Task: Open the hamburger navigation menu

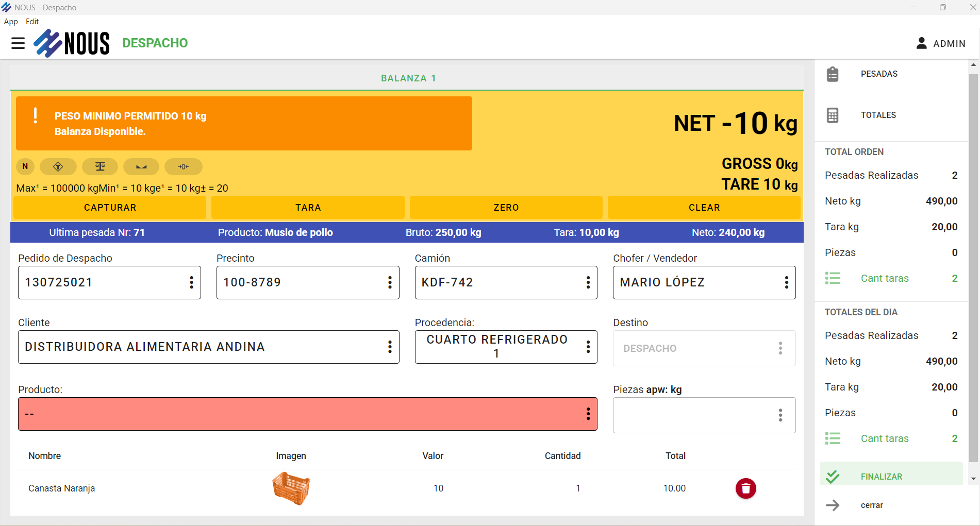Action: [x=18, y=43]
